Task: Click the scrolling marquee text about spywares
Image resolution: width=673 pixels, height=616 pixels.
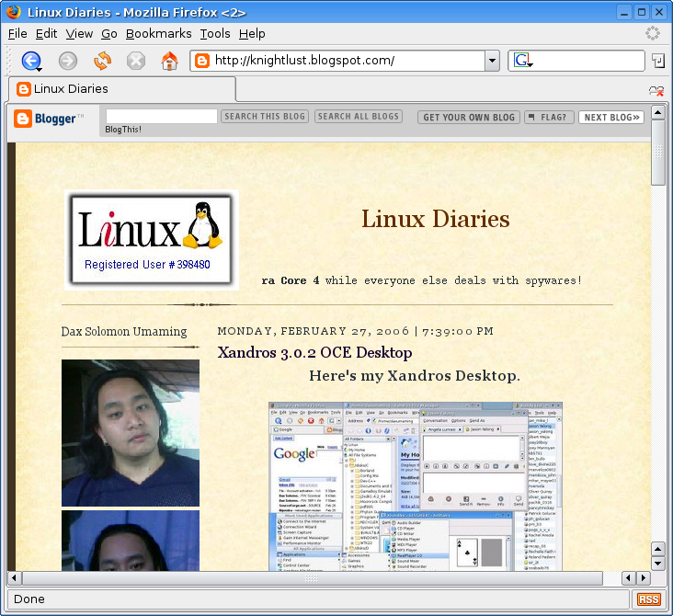Action: pos(421,280)
